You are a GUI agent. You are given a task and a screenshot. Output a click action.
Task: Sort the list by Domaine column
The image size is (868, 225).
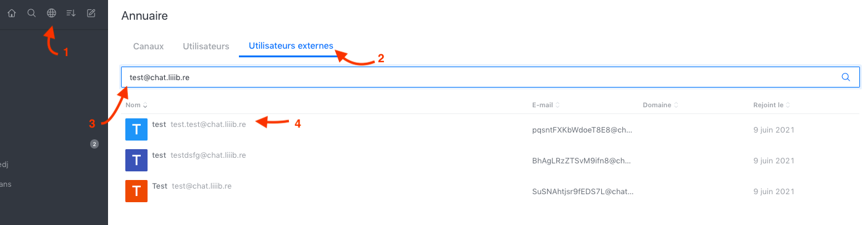point(661,105)
